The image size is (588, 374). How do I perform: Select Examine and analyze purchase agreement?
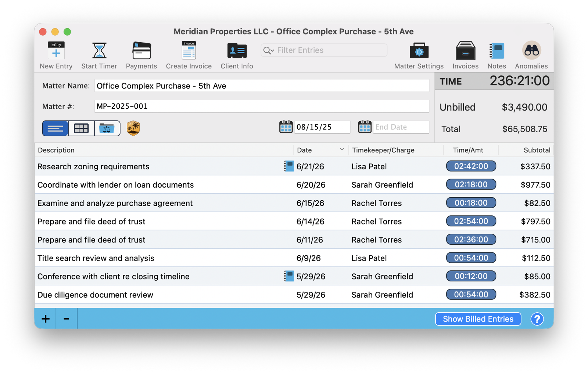coord(294,203)
